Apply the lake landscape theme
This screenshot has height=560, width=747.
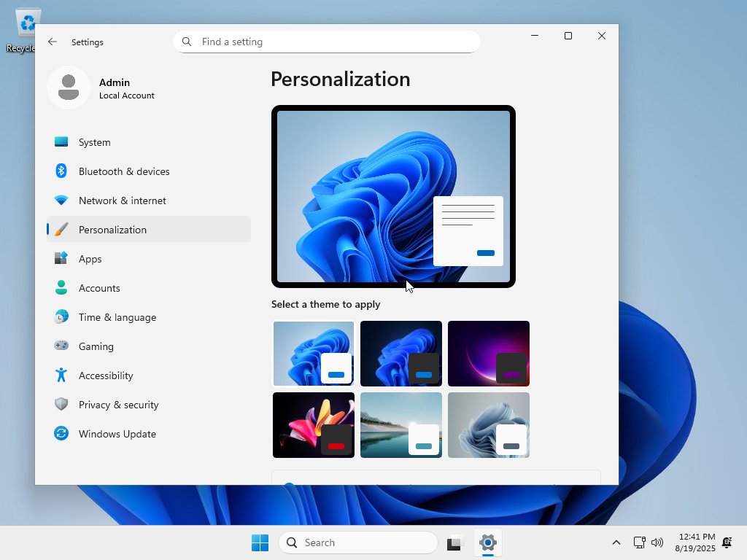(x=401, y=425)
